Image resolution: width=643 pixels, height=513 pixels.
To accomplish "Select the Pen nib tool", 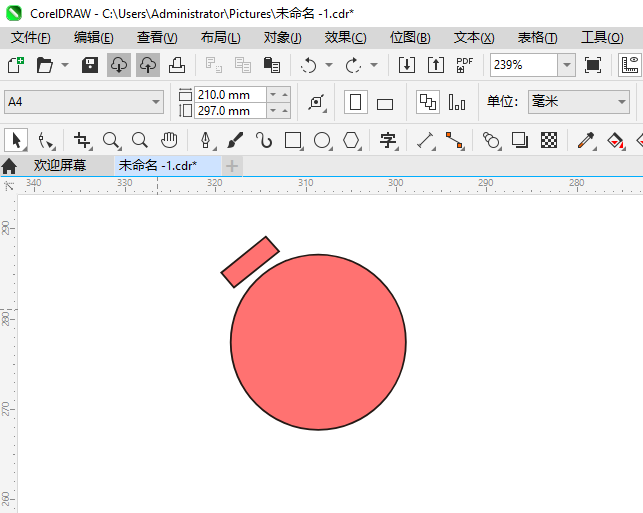I will click(x=207, y=140).
